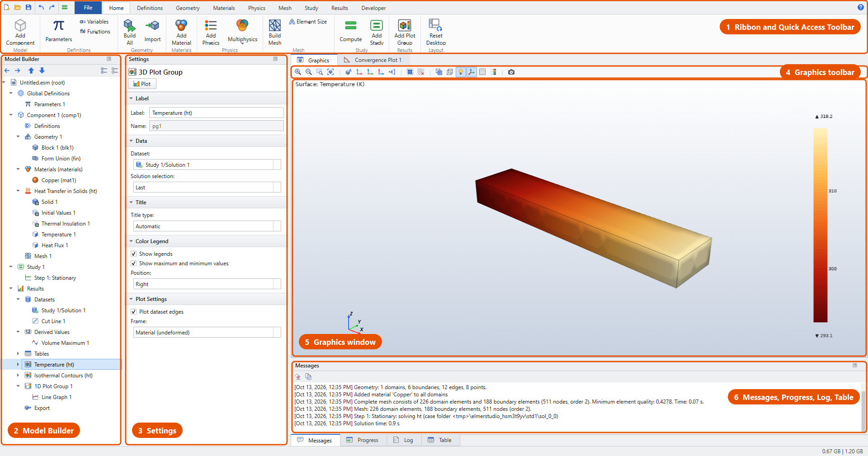The height and width of the screenshot is (456, 868).
Task: Uncheck Show maximum and minimum values
Action: (133, 263)
